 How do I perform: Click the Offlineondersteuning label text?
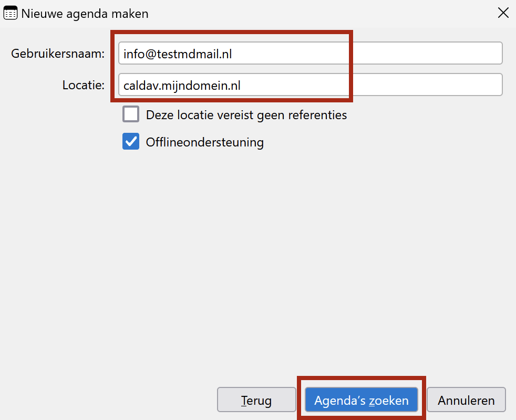point(205,142)
